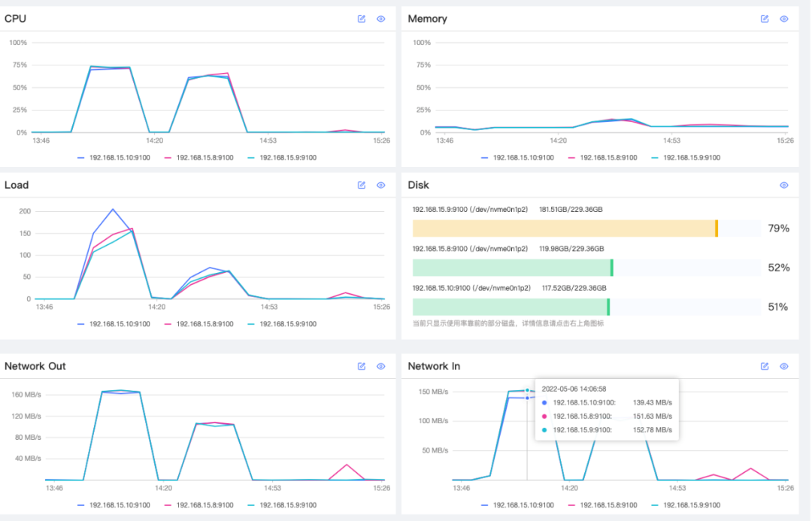Click the Network In eye icon
812x521 pixels.
(x=784, y=366)
